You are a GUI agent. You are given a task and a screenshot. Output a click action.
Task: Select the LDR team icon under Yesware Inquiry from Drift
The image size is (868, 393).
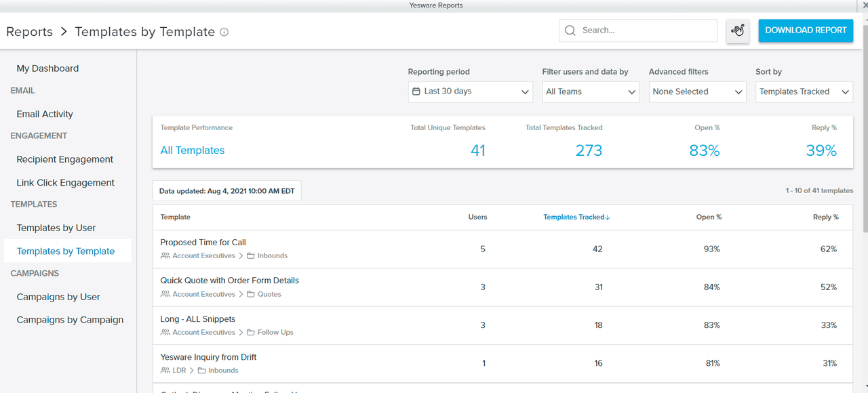pos(163,370)
